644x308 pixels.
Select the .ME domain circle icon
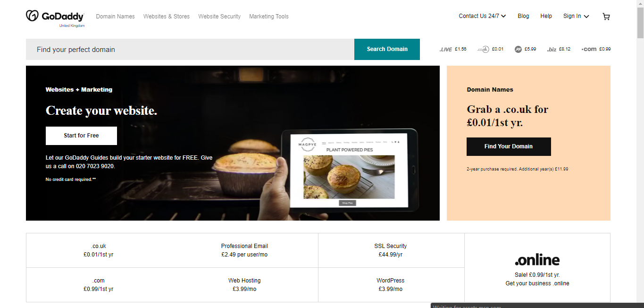pyautogui.click(x=518, y=49)
